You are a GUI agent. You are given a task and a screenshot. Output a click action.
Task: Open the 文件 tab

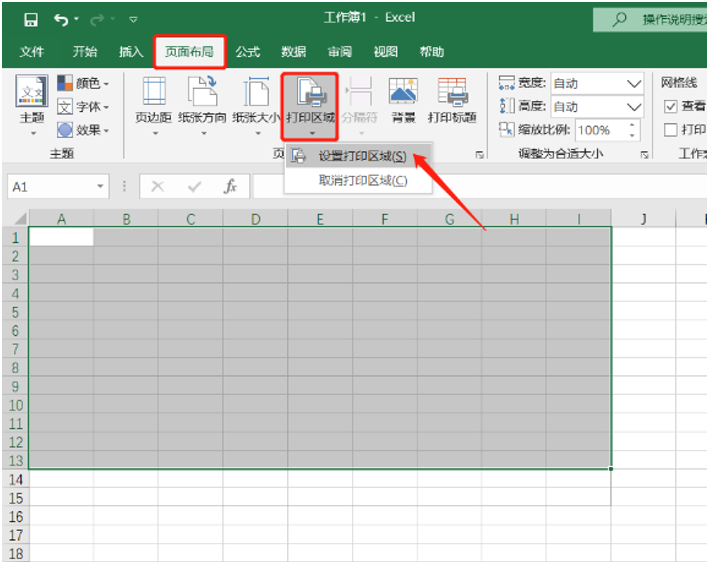pyautogui.click(x=32, y=51)
